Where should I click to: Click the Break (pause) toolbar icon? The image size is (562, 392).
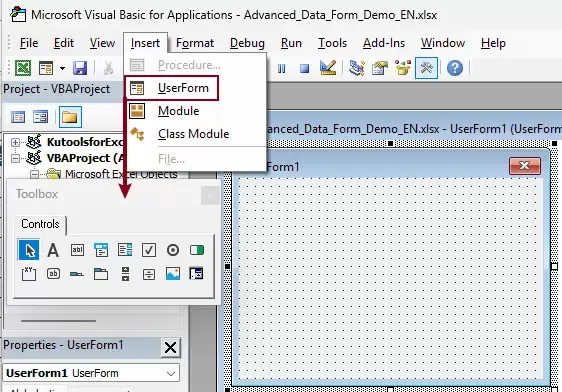coord(282,68)
